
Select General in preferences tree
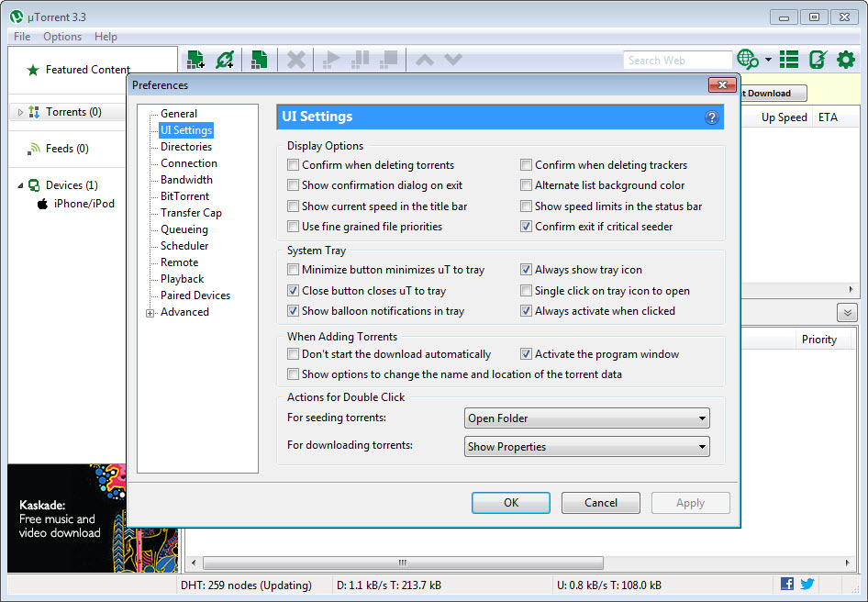[x=179, y=114]
